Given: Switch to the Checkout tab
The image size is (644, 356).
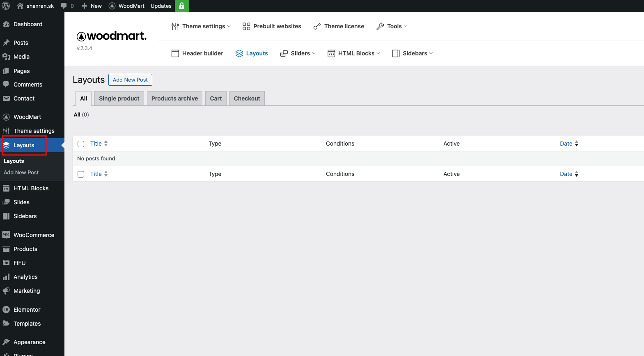Looking at the screenshot, I should [x=247, y=98].
